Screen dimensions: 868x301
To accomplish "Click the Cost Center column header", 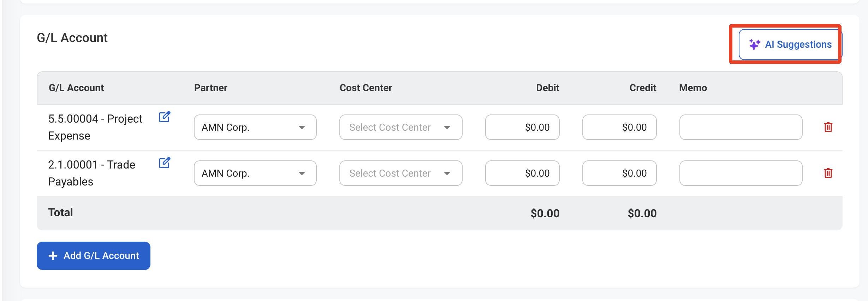I will click(366, 88).
